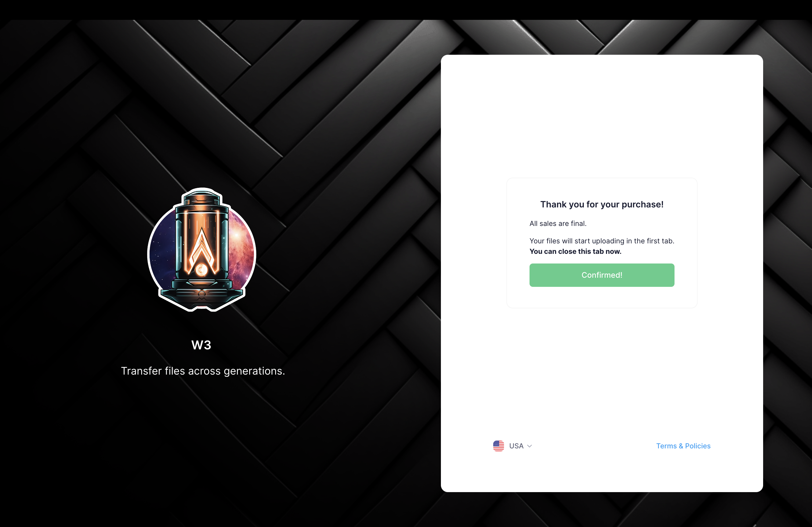Expand the USA country dropdown chevron
Image resolution: width=812 pixels, height=527 pixels.
point(530,446)
